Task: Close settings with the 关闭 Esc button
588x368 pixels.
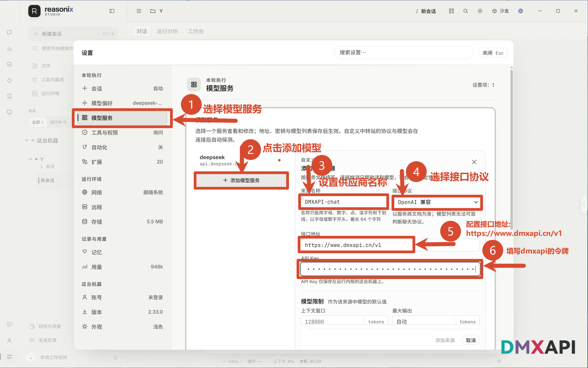Action: [493, 53]
